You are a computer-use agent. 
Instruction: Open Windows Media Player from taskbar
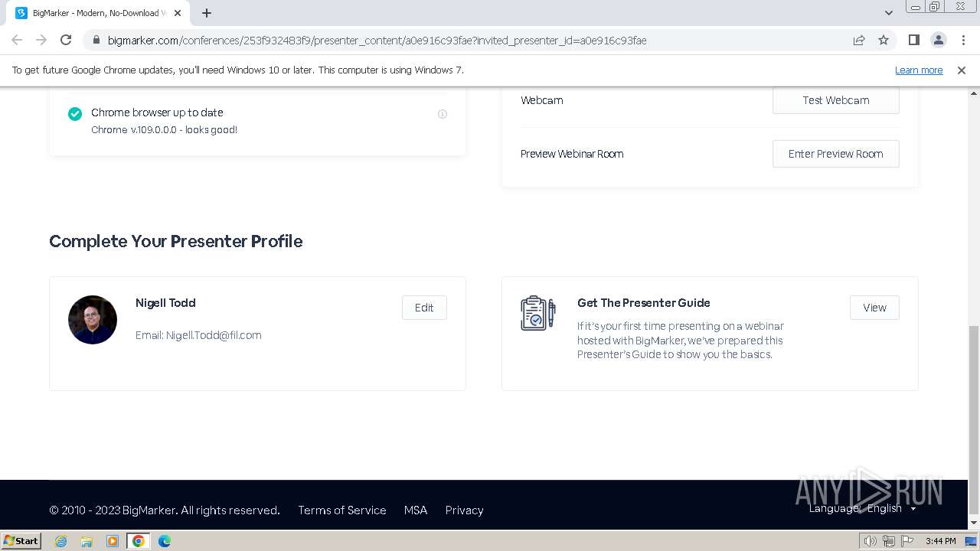tap(113, 541)
